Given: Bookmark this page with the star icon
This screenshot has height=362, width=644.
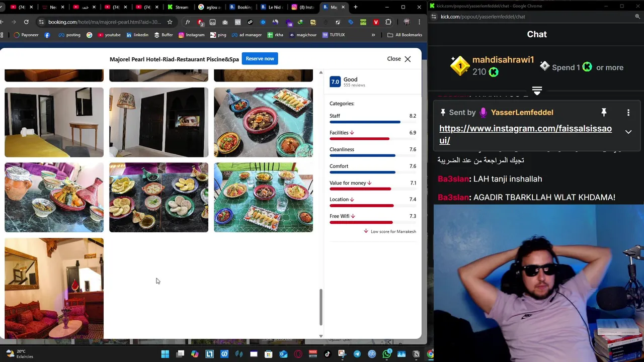Looking at the screenshot, I should pyautogui.click(x=170, y=22).
